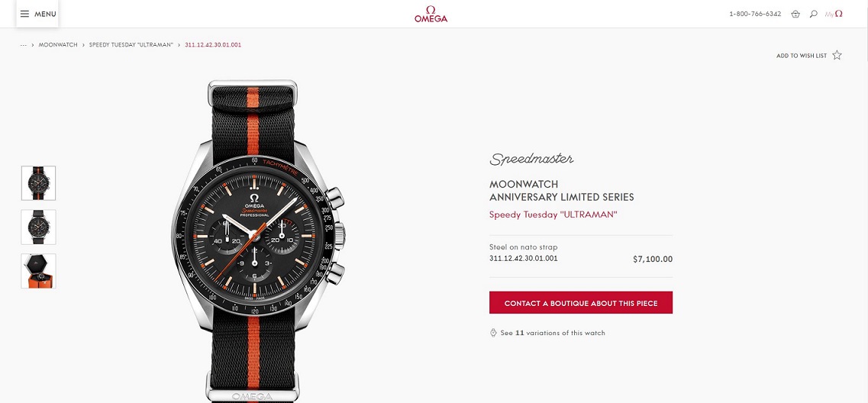868x403 pixels.
Task: Click the main Speedmaster watch image
Action: 257,238
